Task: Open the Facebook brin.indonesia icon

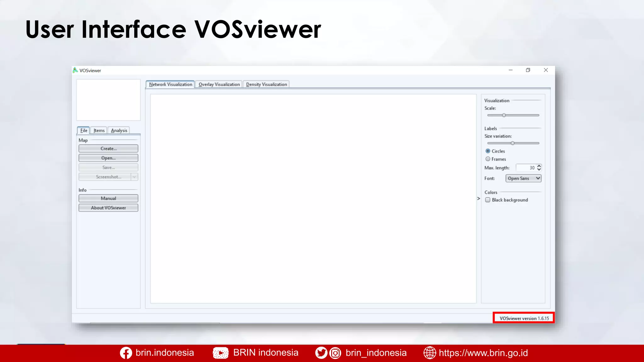Action: point(126,353)
